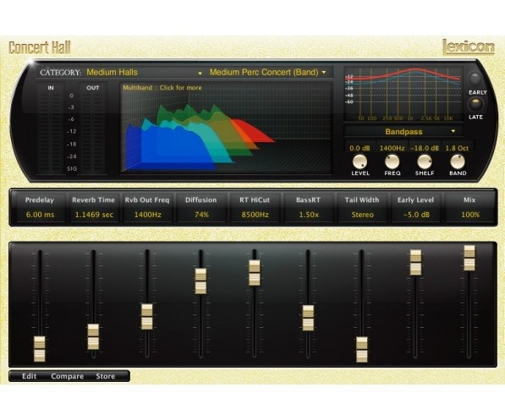Select the Predelay 6.00 ms value field

[x=40, y=215]
